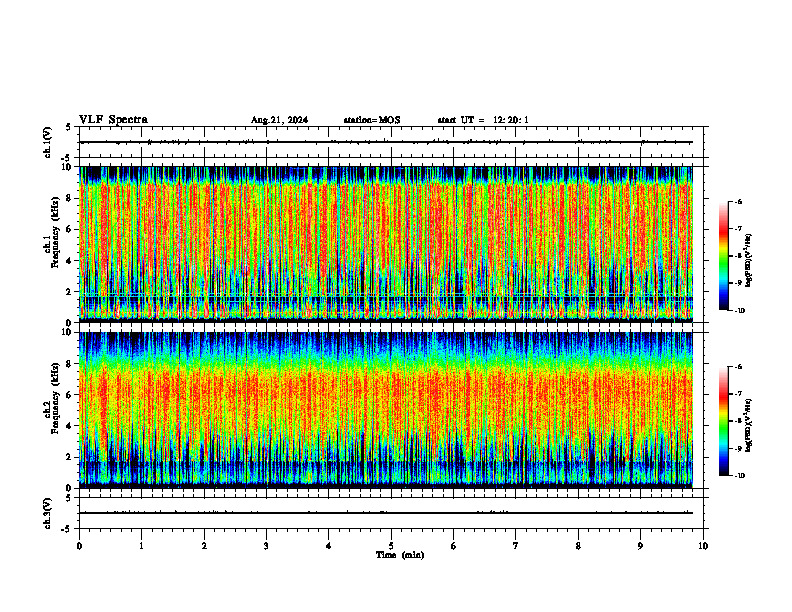Screen dimensions: 792x612
Task: Click the "station=MOS" header label
Action: [372, 120]
